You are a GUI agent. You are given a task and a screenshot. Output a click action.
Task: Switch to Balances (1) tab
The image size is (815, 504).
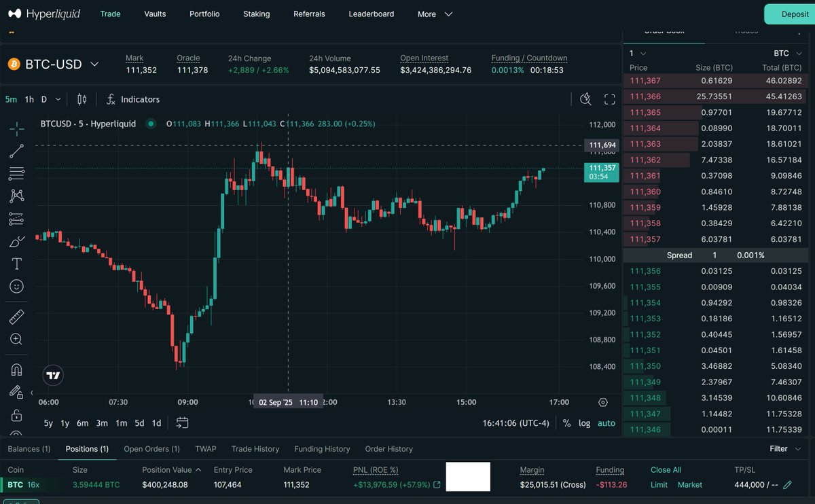(x=29, y=449)
